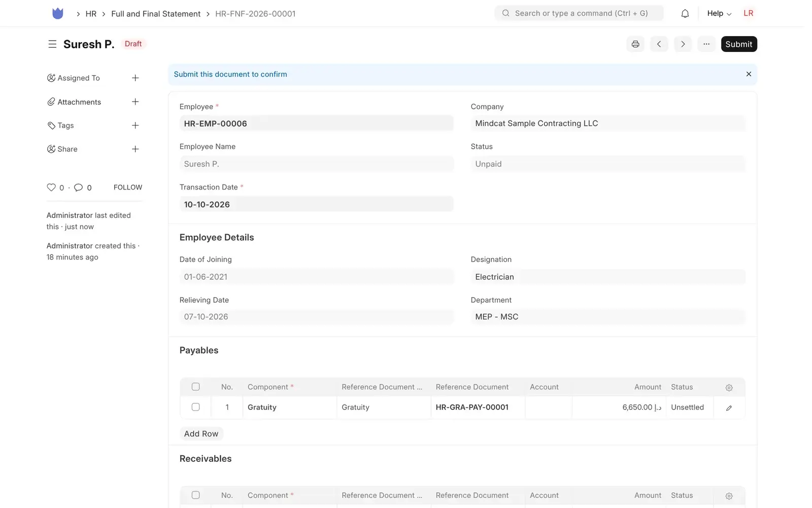Select all rows in Payables table
Image resolution: width=812 pixels, height=508 pixels.
pos(195,387)
